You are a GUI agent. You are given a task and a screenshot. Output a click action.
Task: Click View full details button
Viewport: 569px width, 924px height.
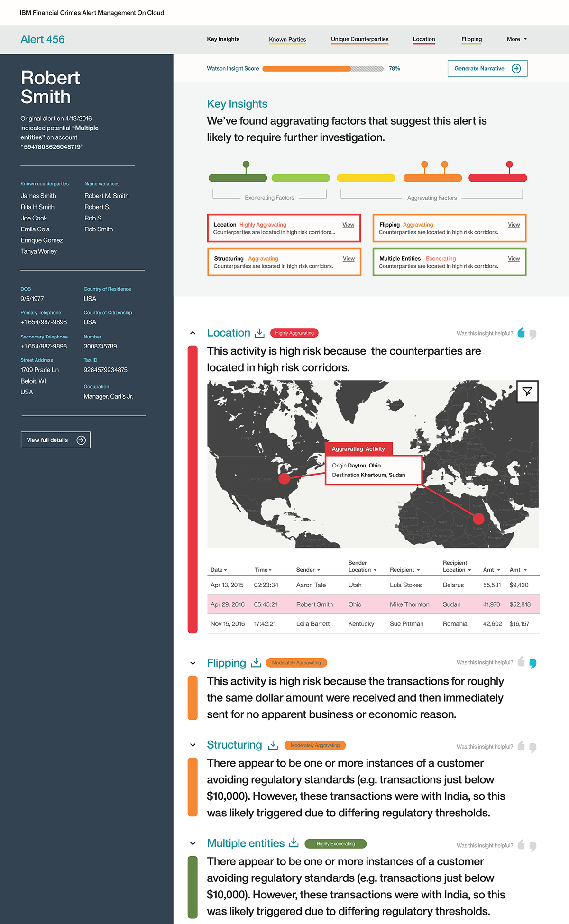tap(55, 440)
